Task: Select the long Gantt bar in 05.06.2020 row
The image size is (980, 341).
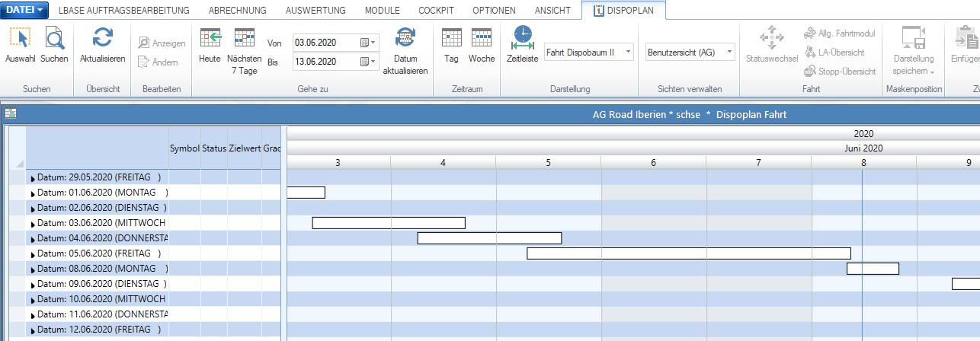Action: pos(689,253)
